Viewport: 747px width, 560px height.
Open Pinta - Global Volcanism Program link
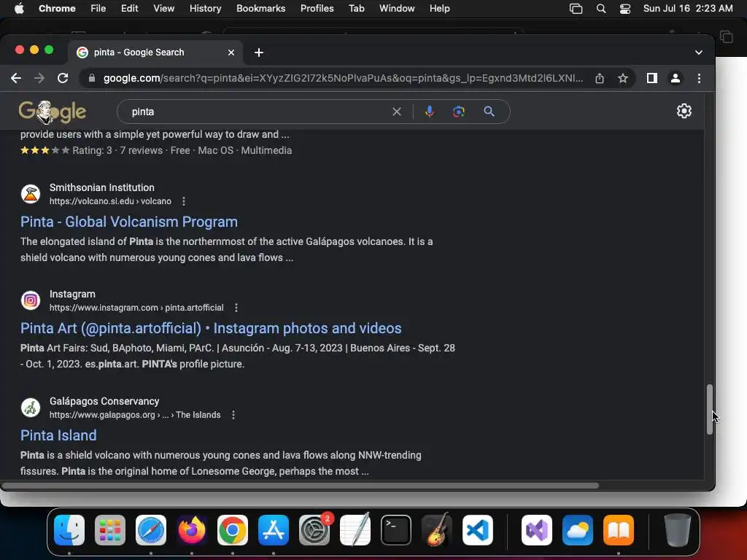128,222
